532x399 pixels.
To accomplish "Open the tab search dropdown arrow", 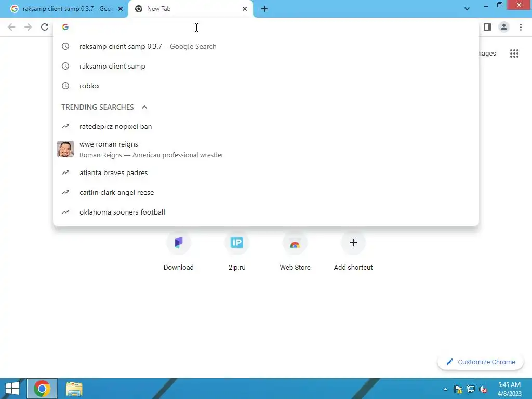I will [467, 9].
